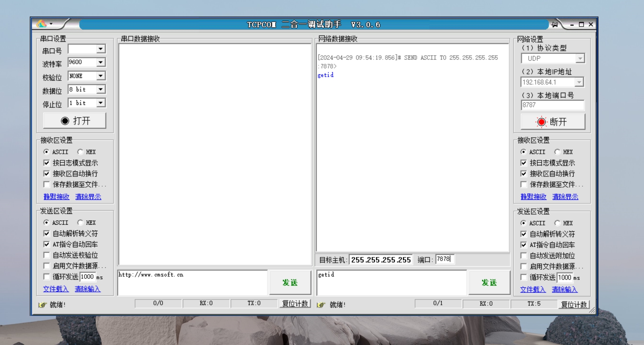Screen dimensions: 644x345
Task: Expand the 串口号 port number dropdown
Action: pos(101,49)
